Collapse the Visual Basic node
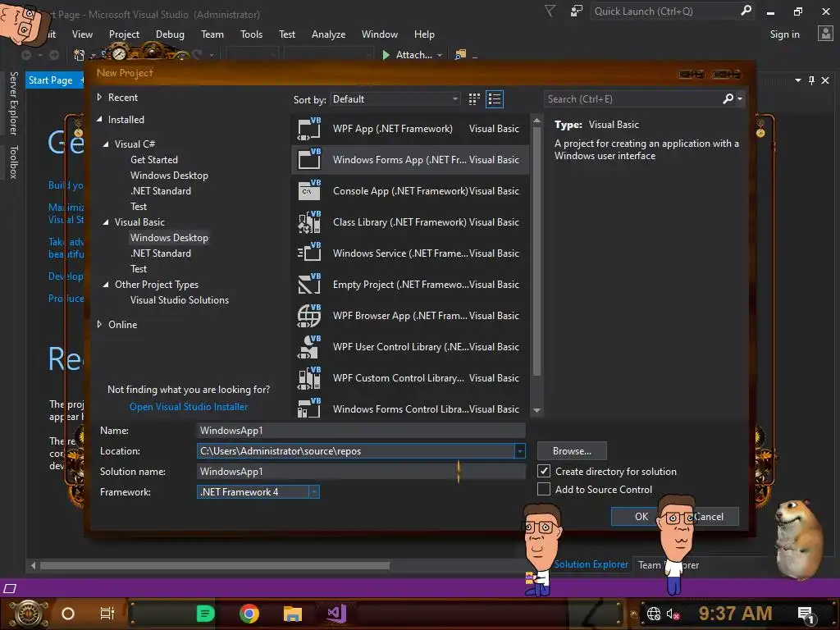 coord(106,221)
